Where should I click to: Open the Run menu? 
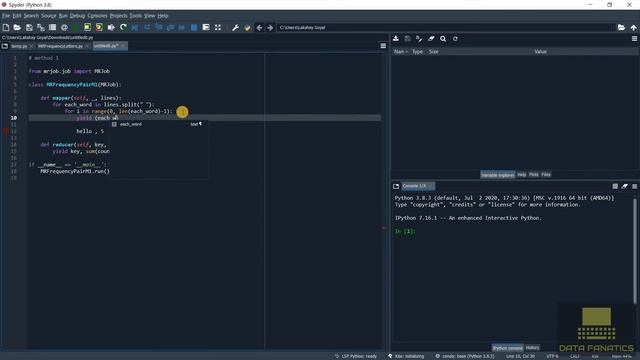63,16
